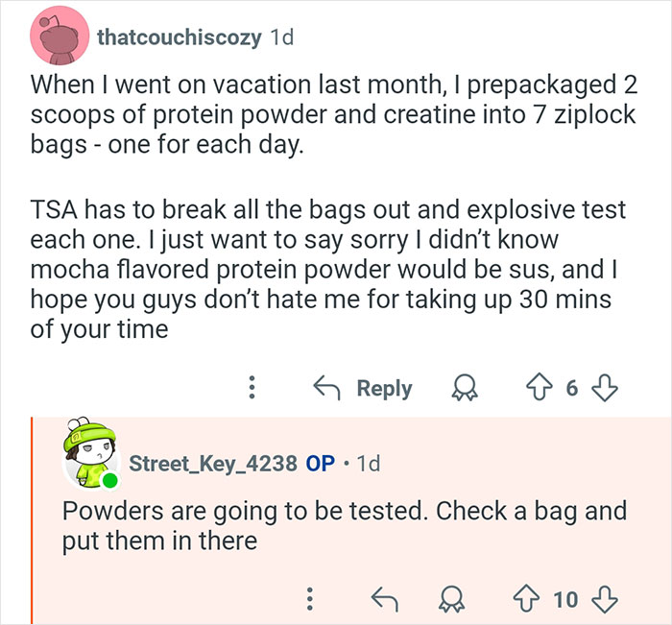Click the 1d timestamp beside thatcouchiscozy
Viewport: 672px width, 625px height.
(x=281, y=37)
